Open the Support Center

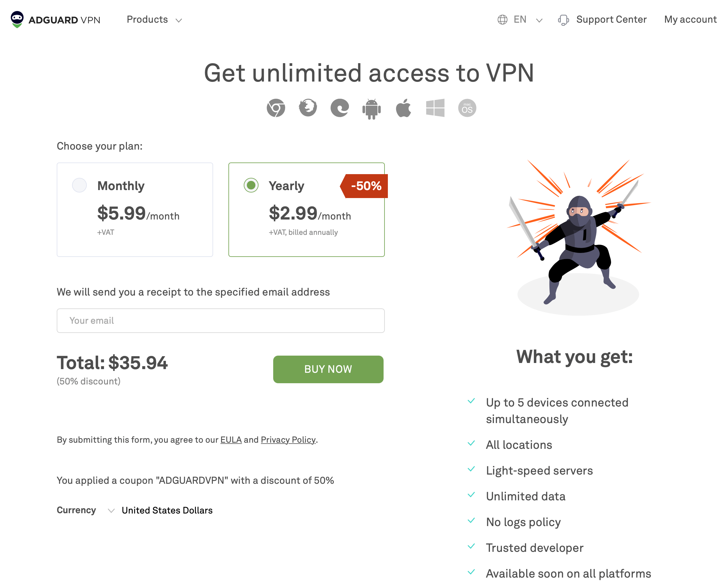611,19
